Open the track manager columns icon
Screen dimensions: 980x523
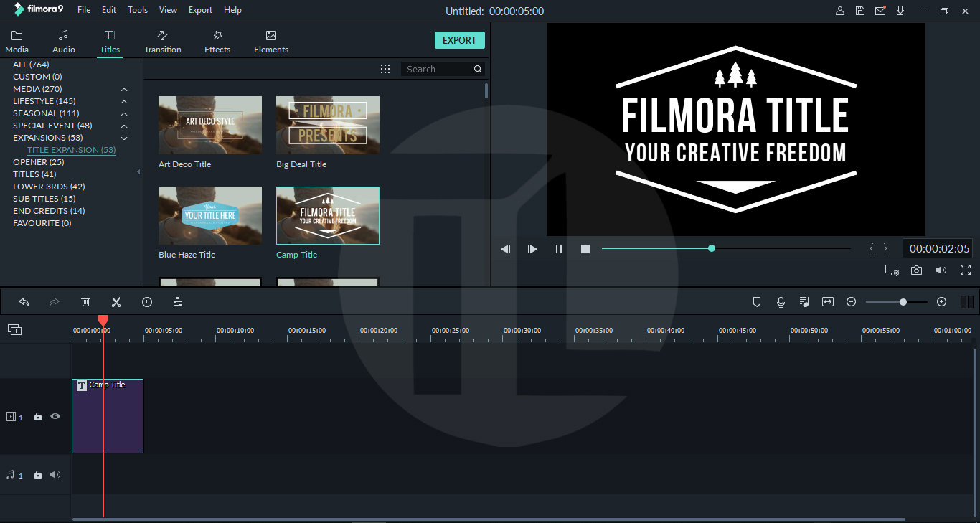coord(966,302)
